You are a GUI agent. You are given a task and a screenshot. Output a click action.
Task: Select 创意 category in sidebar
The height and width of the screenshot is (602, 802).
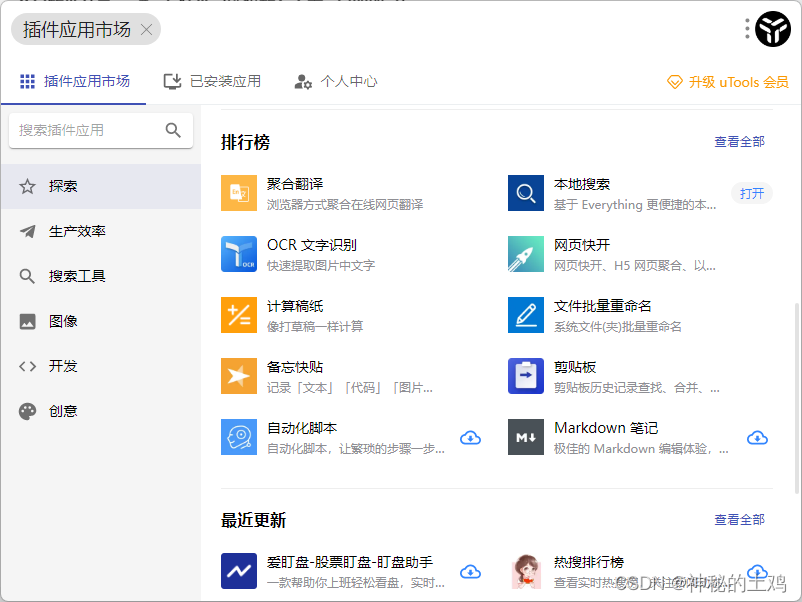(101, 411)
